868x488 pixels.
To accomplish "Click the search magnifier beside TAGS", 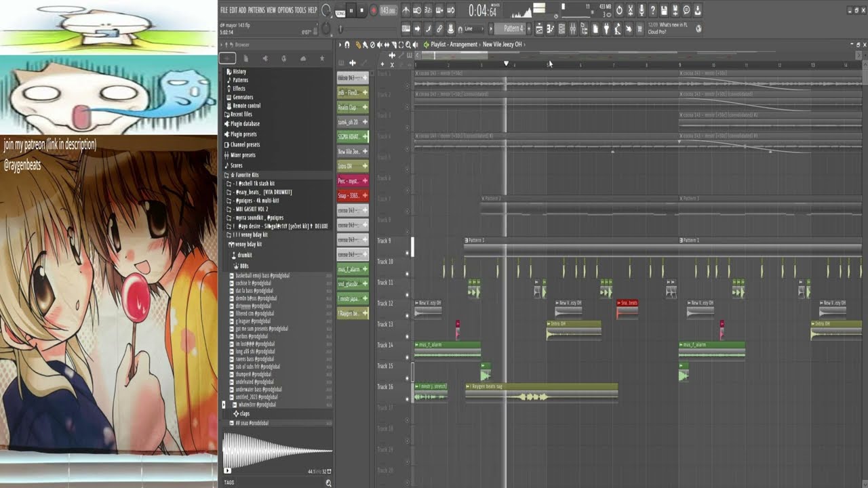I will click(329, 483).
